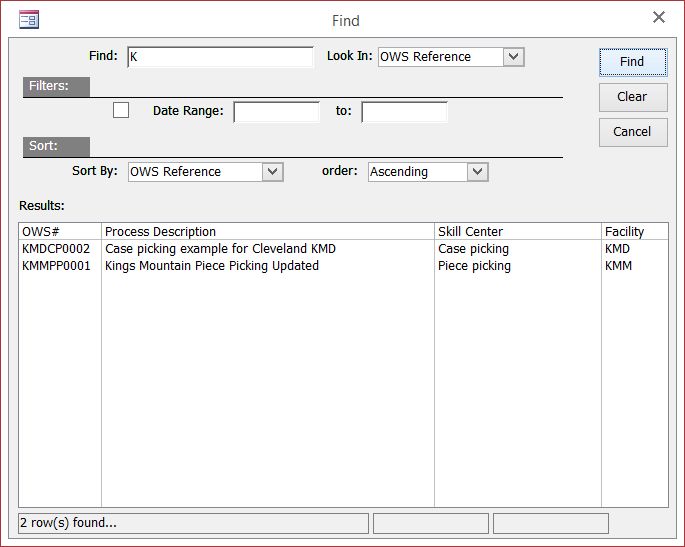Click the Clear button
Viewport: 685px width, 547px height.
(633, 97)
